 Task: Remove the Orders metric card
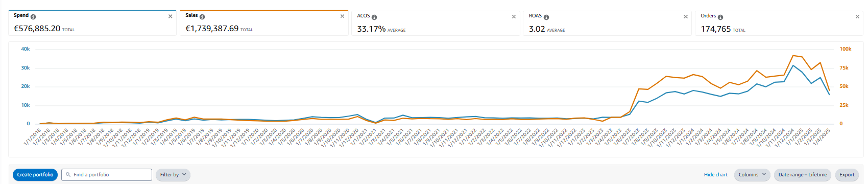857,17
